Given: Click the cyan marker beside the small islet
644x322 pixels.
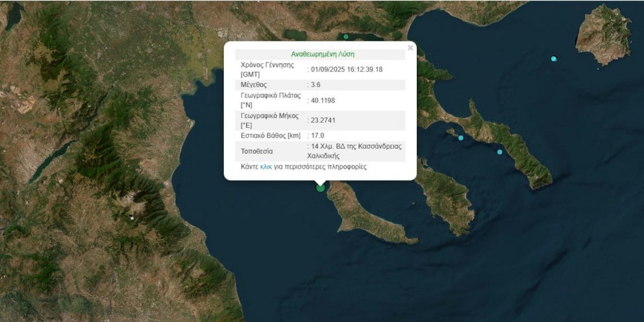Looking at the screenshot, I should pyautogui.click(x=461, y=138).
